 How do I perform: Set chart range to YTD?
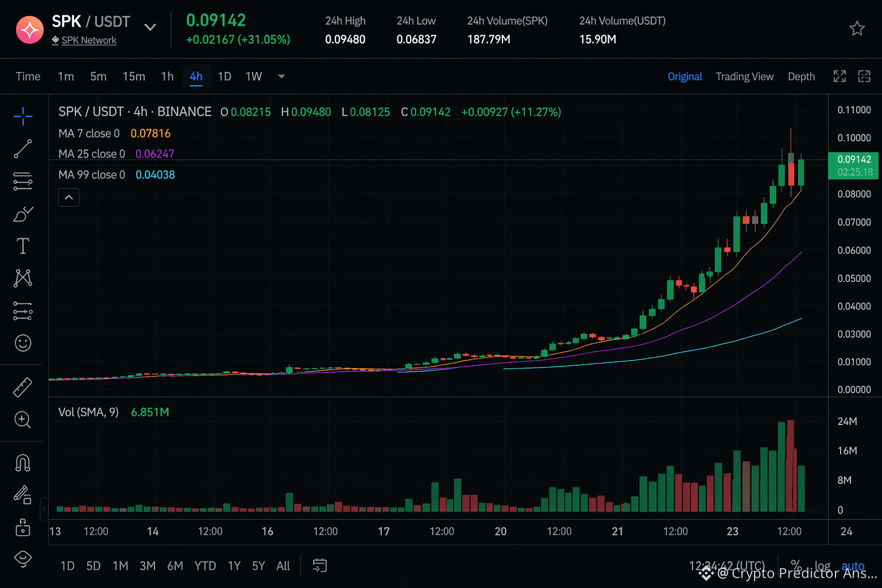coord(205,566)
